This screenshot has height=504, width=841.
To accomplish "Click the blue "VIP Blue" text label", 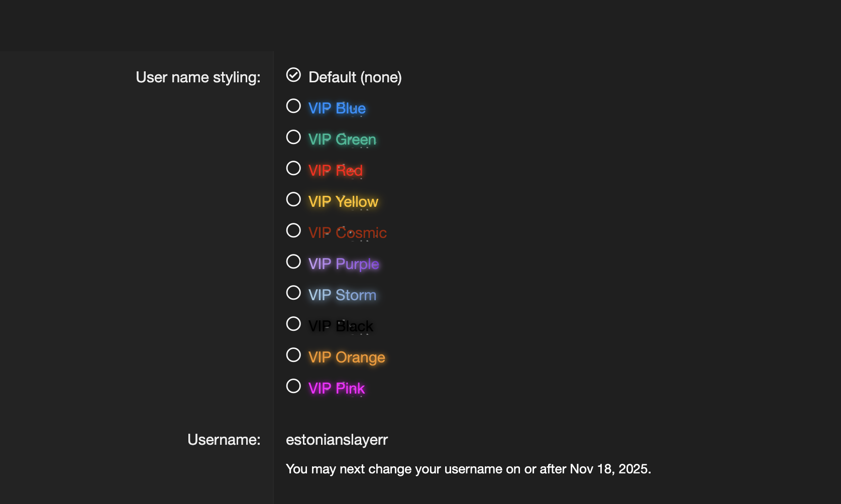I will [337, 108].
